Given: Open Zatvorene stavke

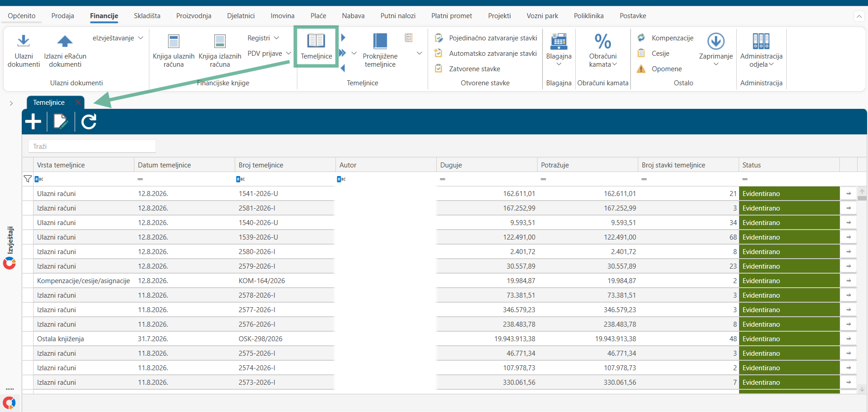Looking at the screenshot, I should (x=468, y=69).
